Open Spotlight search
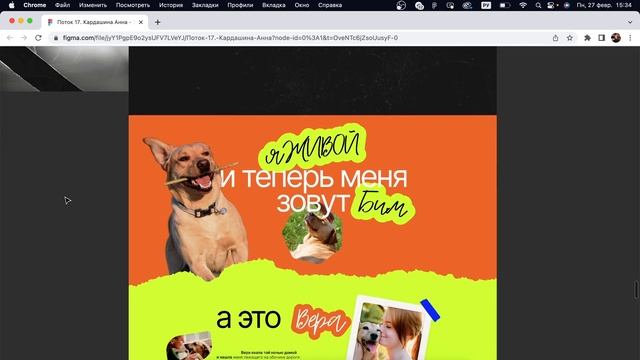Screen dimensions: 640x360 point(538,5)
